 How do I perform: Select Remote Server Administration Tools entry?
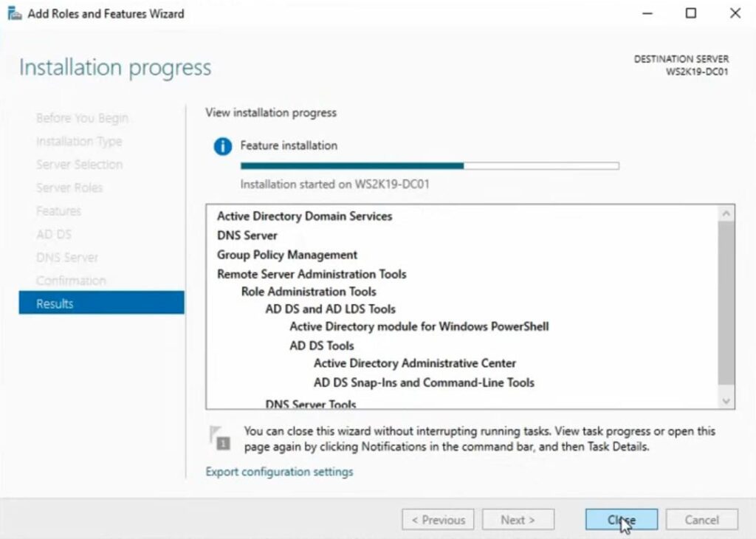pyautogui.click(x=312, y=274)
